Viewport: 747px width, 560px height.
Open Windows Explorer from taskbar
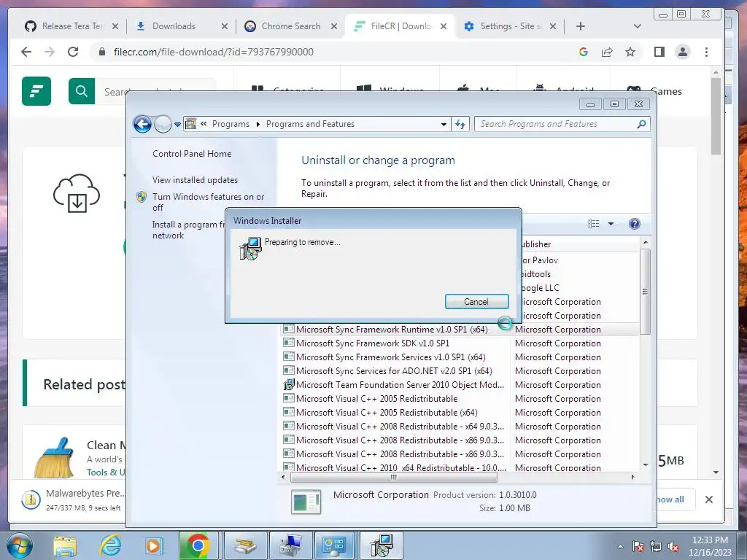click(65, 545)
